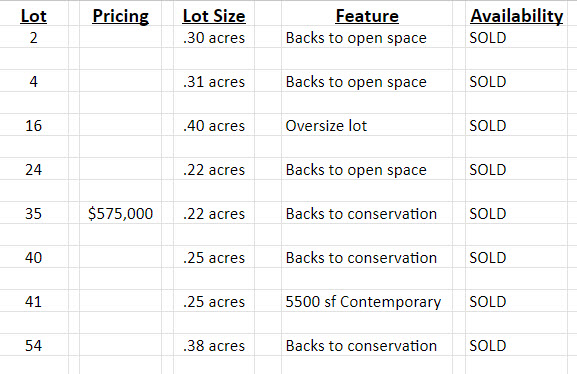577x374 pixels.
Task: Select the Pricing column header
Action: coord(120,16)
